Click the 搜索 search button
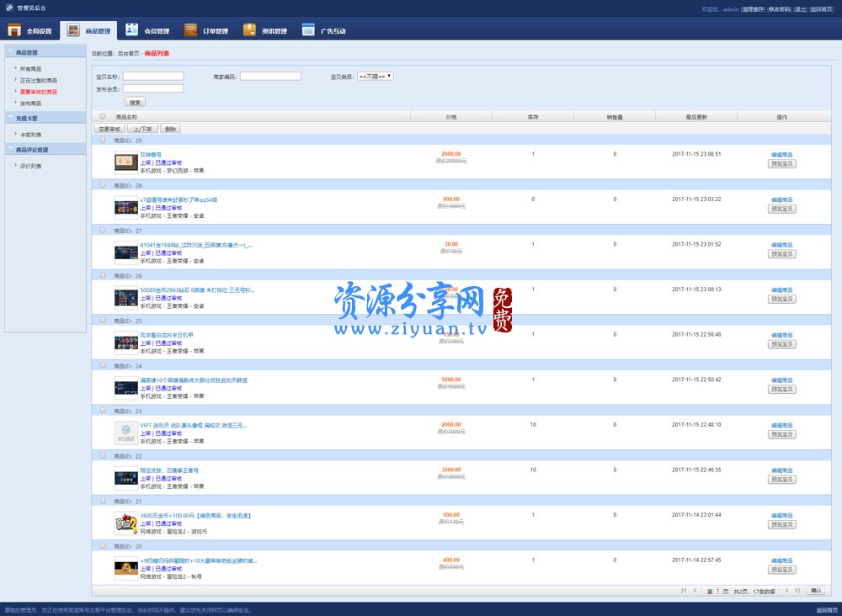Viewport: 842px width, 616px height. (136, 102)
